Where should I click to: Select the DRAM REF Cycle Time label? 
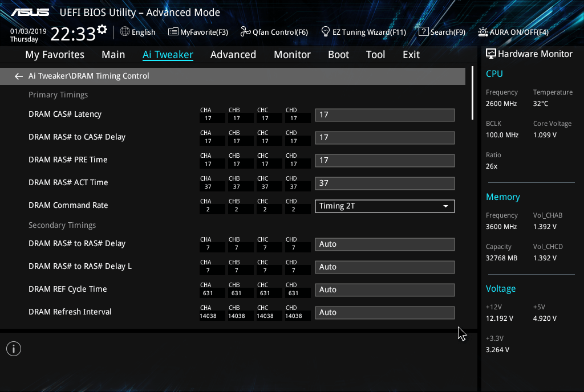[68, 289]
